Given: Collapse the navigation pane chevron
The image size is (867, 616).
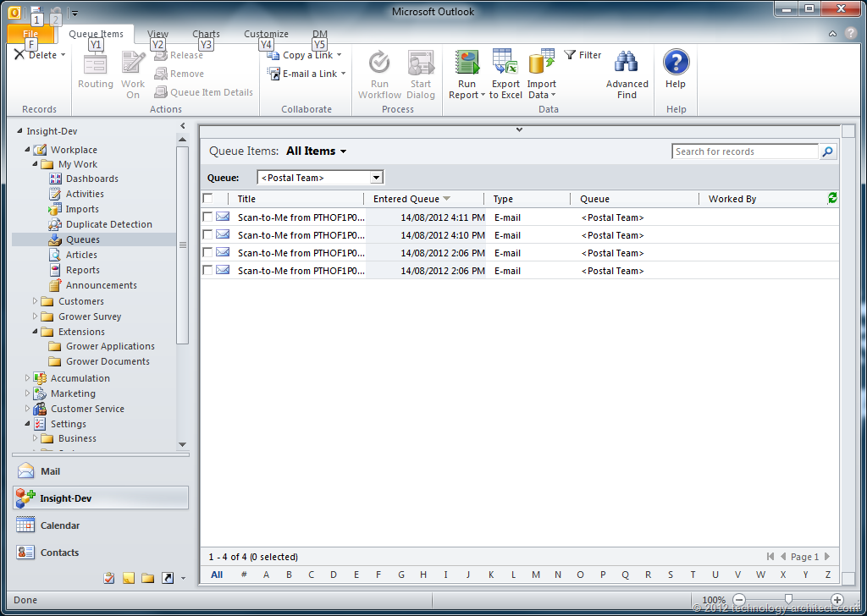Looking at the screenshot, I should 183,126.
